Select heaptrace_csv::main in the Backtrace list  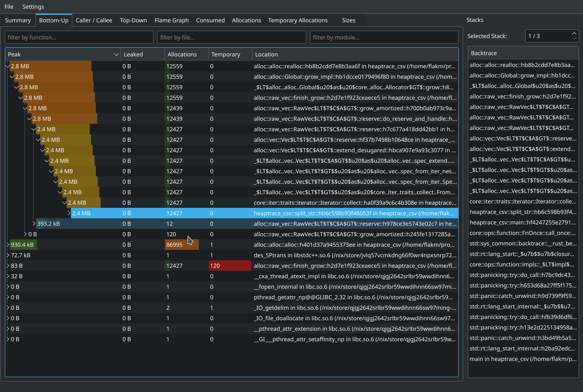pyautogui.click(x=523, y=222)
